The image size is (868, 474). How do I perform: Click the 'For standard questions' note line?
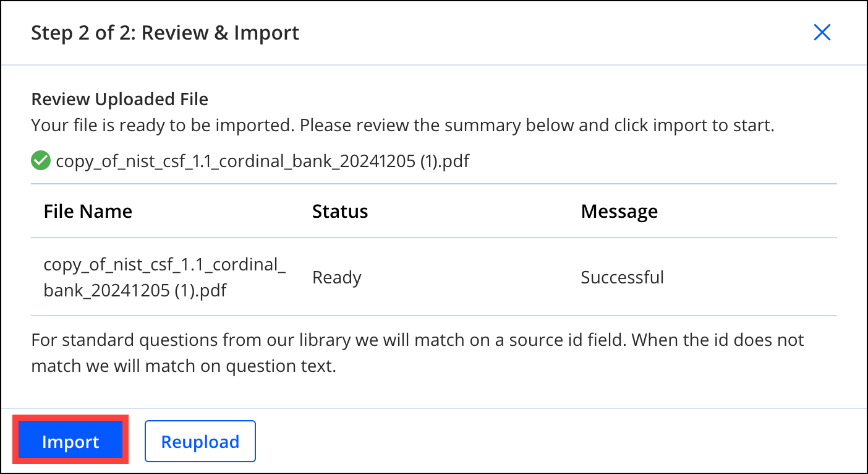[x=418, y=340]
